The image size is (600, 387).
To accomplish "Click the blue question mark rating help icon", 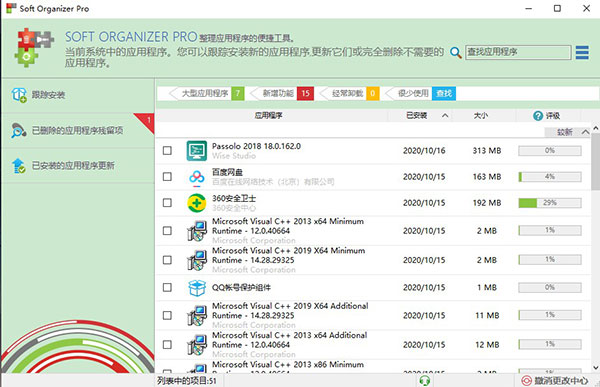I will [538, 116].
